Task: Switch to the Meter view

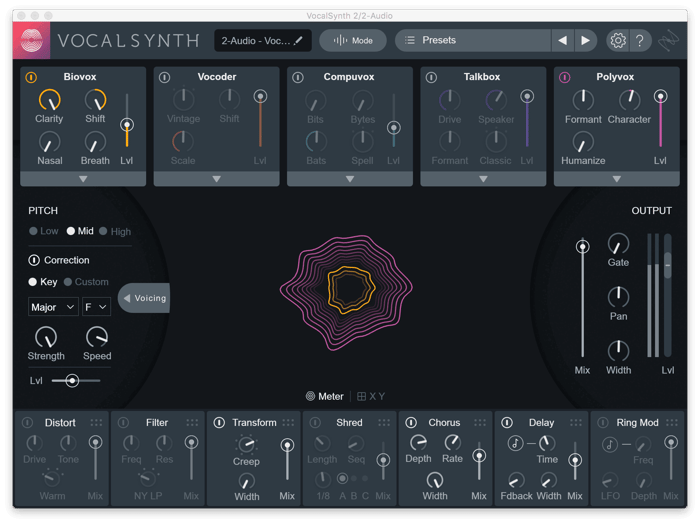Action: 325,396
